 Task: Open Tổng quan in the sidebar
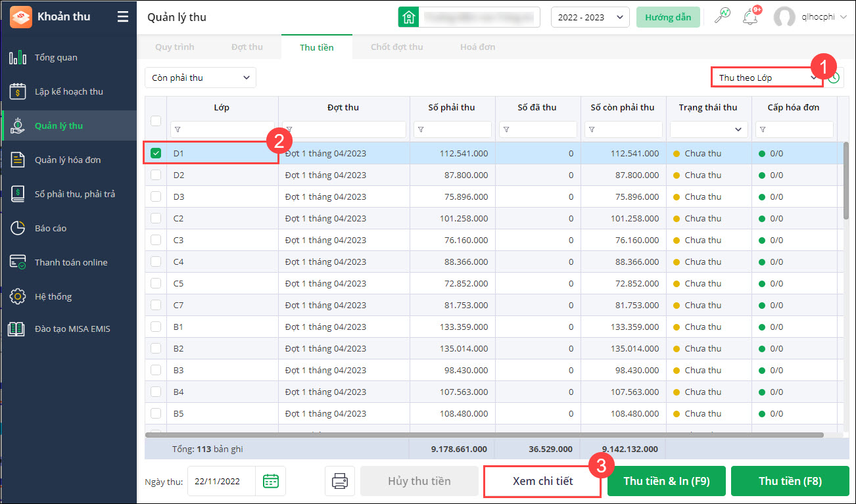(68, 57)
